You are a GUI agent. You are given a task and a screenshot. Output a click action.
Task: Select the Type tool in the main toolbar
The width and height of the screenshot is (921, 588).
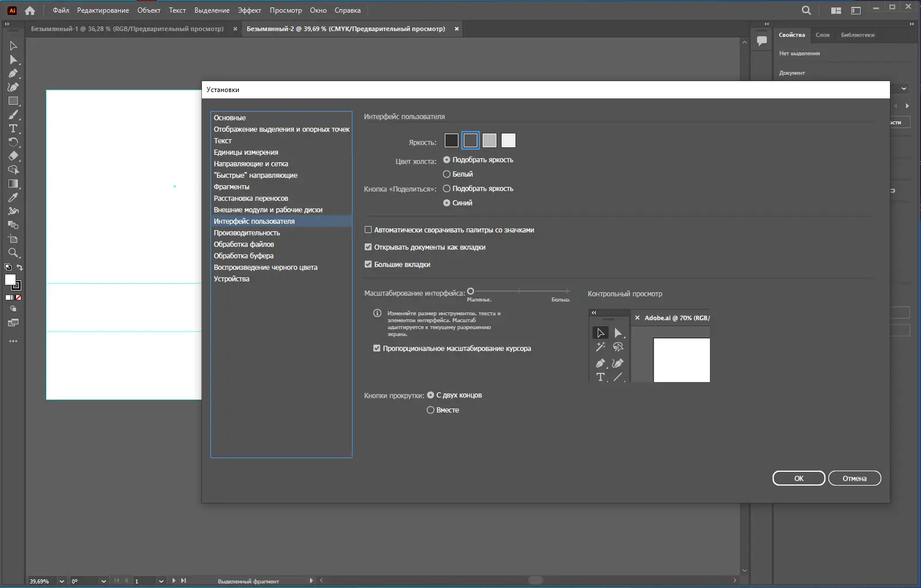(x=13, y=129)
